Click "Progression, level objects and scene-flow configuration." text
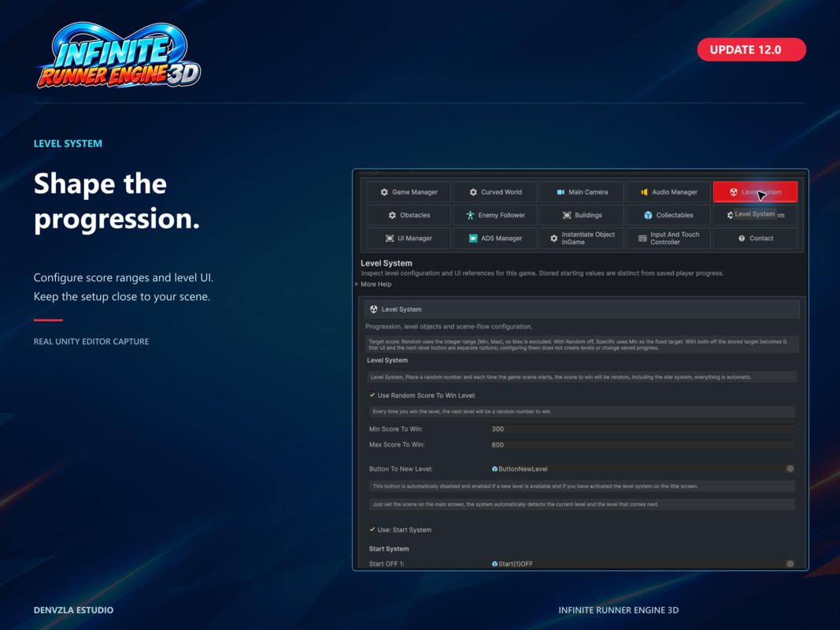Image resolution: width=840 pixels, height=630 pixels. point(449,326)
